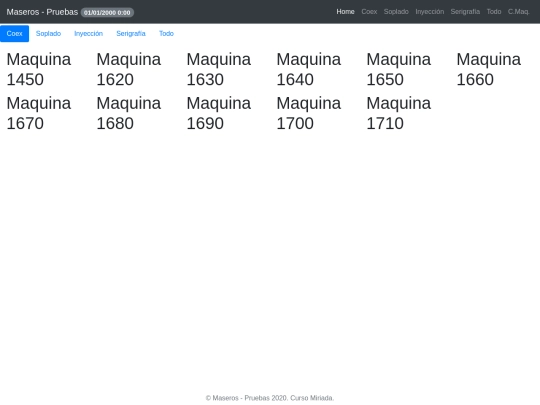Image resolution: width=540 pixels, height=405 pixels.
Task: Select Maquina 1680
Action: coord(128,113)
